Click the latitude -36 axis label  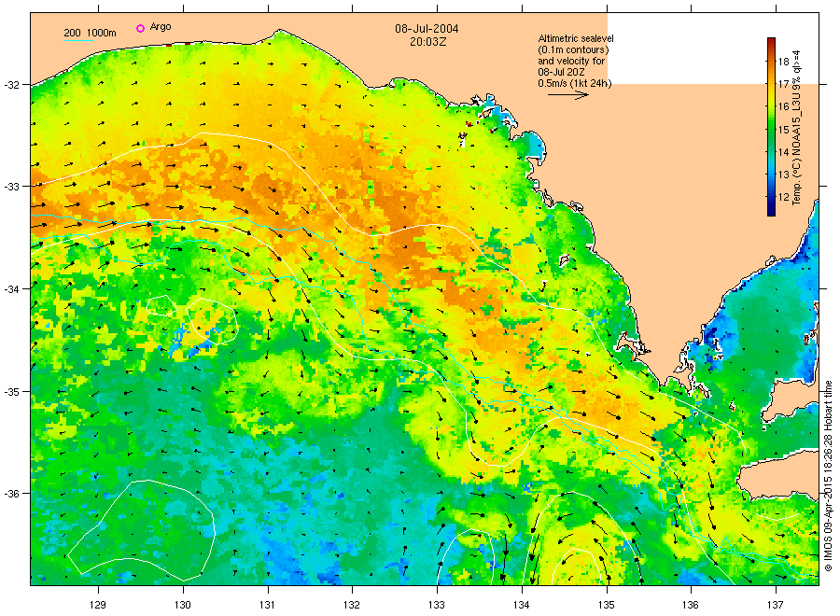11,494
